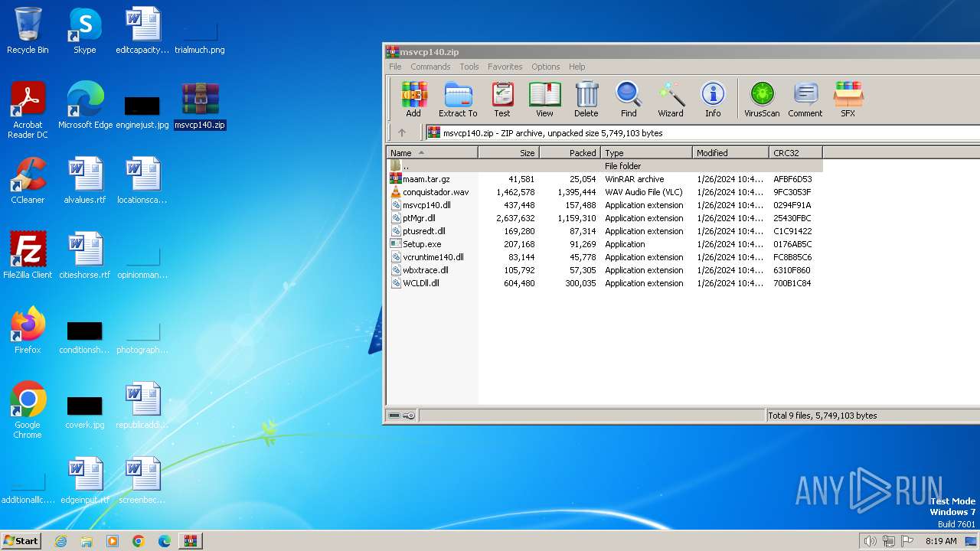Select Recycle Bin desktop icon
Screen dimensions: 980x551
click(28, 31)
